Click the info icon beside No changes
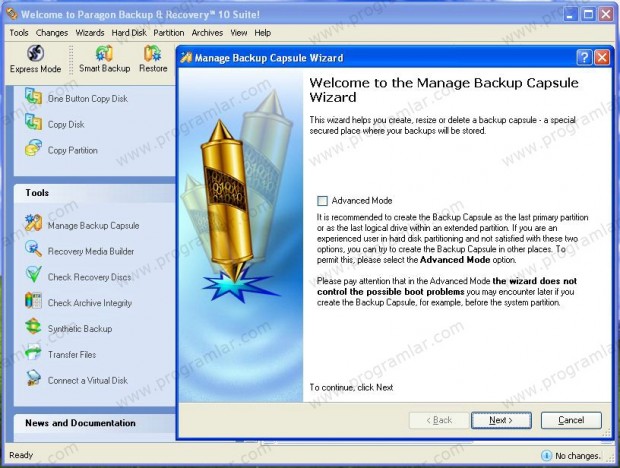Screen dimensions: 620x468 point(546,455)
